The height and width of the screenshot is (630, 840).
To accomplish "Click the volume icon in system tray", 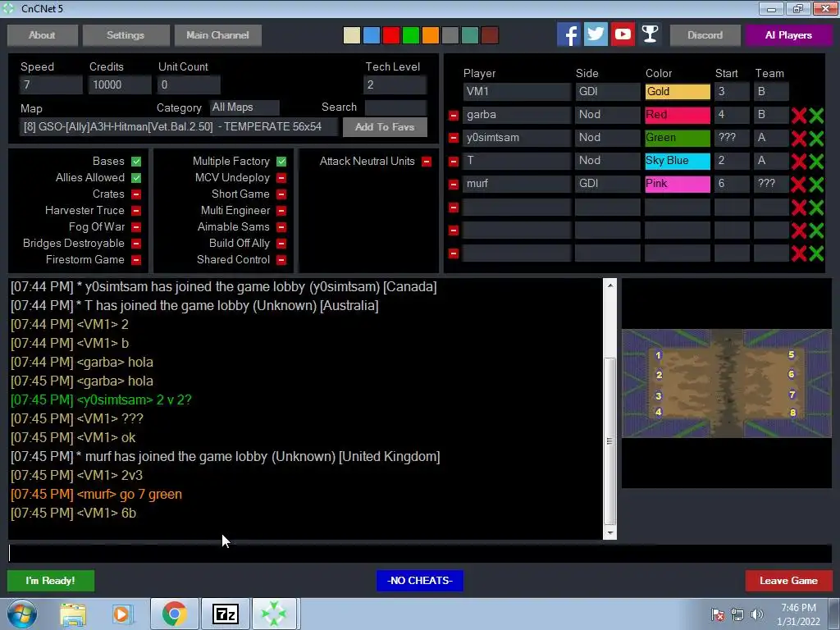I will click(x=757, y=614).
